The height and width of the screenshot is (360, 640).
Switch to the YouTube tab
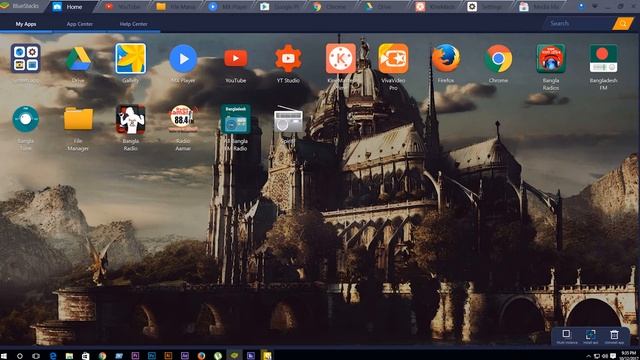coord(122,7)
